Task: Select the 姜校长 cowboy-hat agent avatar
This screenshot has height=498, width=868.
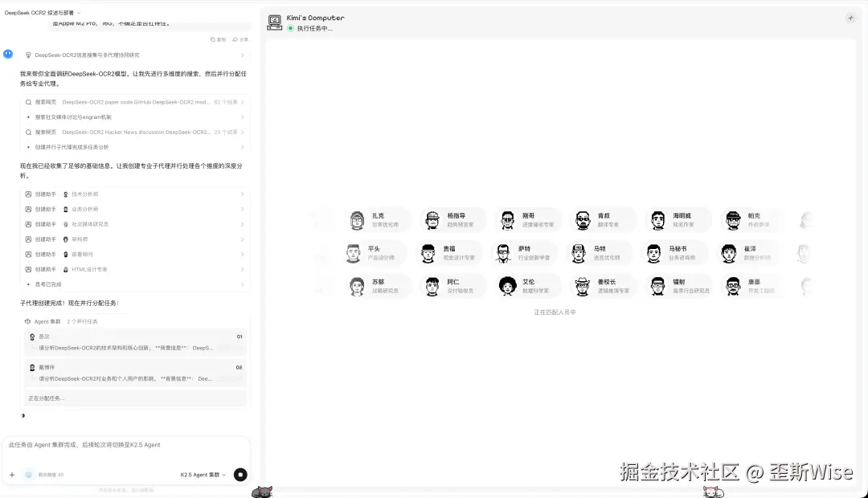Action: (x=583, y=286)
